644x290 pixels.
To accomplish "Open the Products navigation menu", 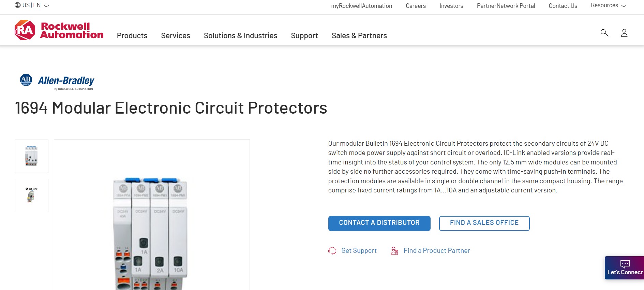I will (132, 35).
